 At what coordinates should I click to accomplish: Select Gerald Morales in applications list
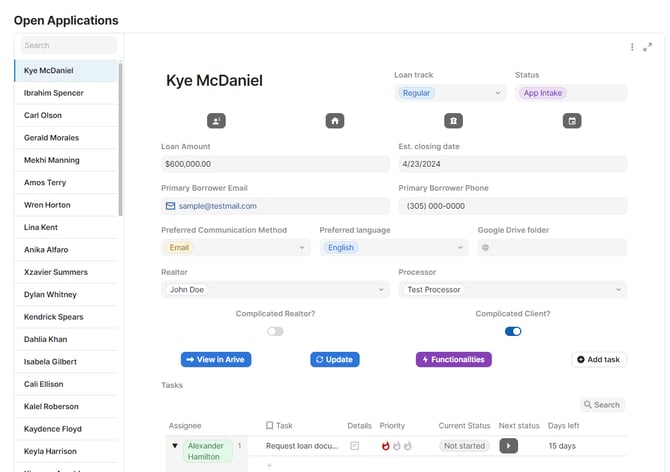66,138
